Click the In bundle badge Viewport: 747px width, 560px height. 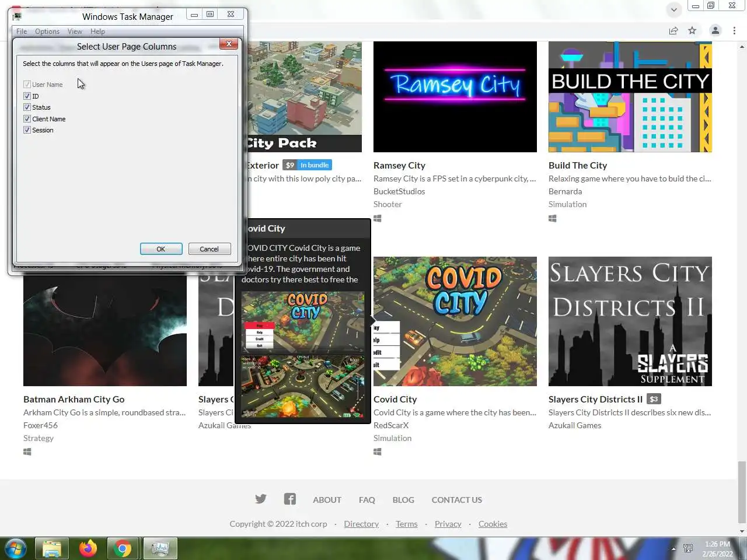[315, 165]
